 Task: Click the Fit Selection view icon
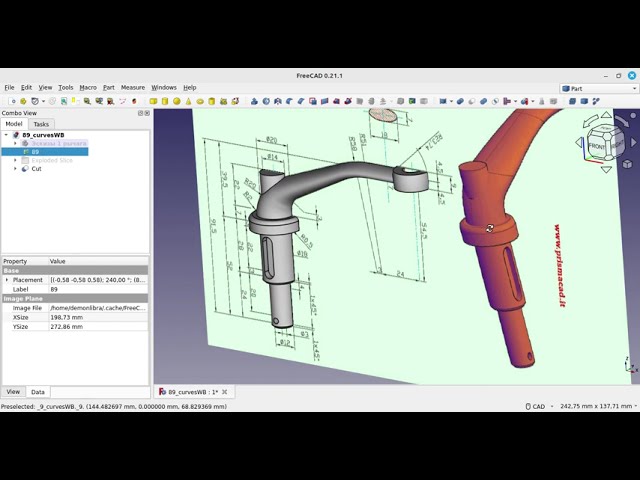pyautogui.click(x=23, y=101)
